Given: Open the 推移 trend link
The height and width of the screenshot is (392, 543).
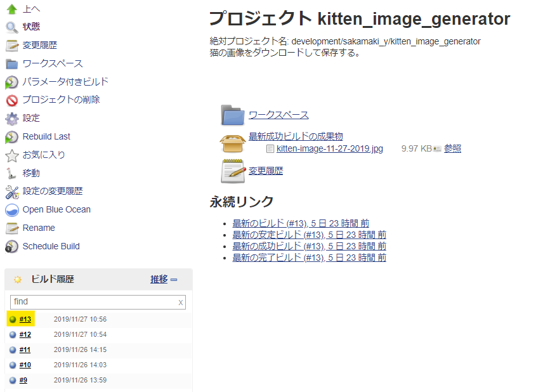Looking at the screenshot, I should click(x=159, y=279).
